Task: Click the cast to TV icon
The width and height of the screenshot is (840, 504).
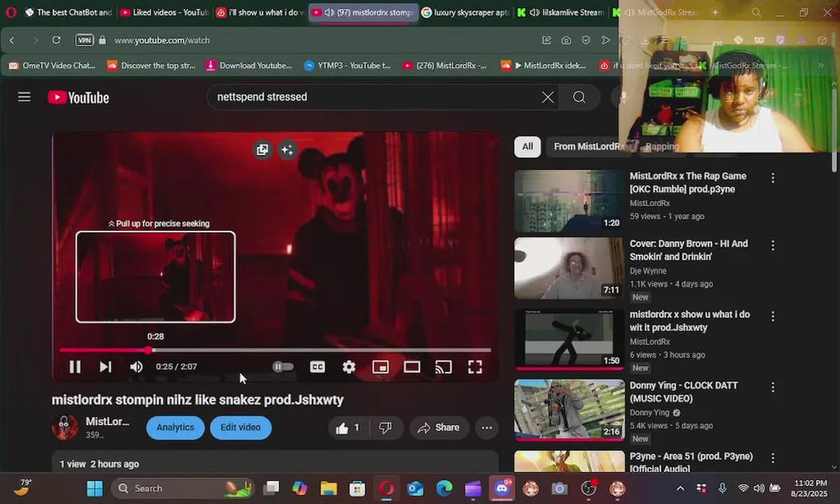Action: pos(443,367)
